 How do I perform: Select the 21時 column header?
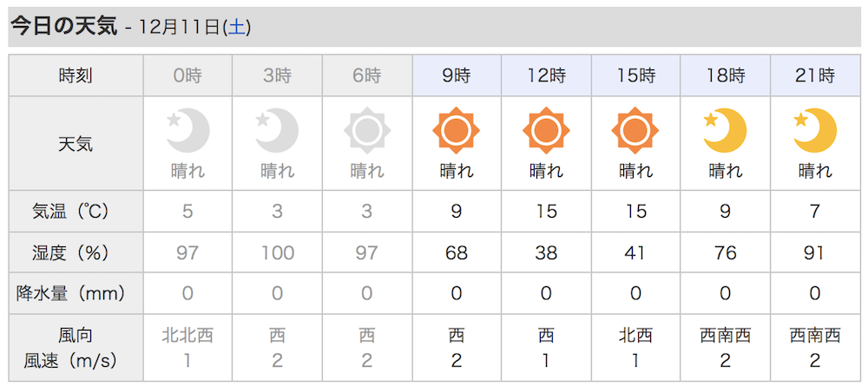pos(815,75)
